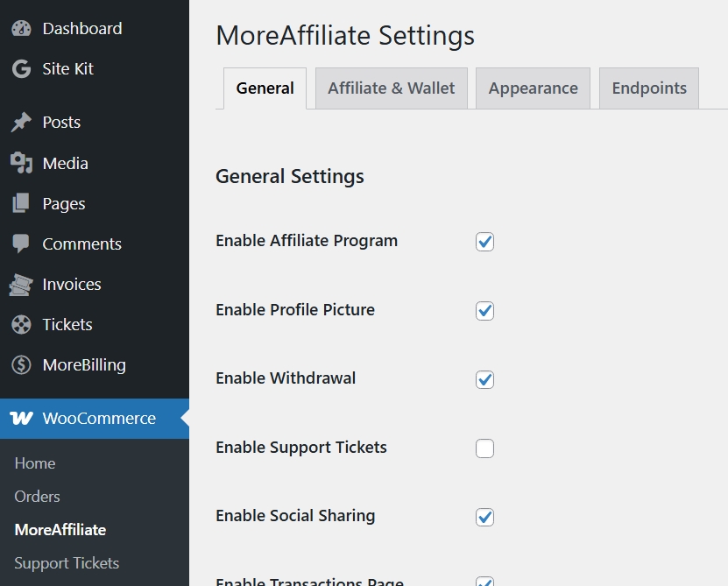Click the Enable Profile Picture label

point(295,310)
